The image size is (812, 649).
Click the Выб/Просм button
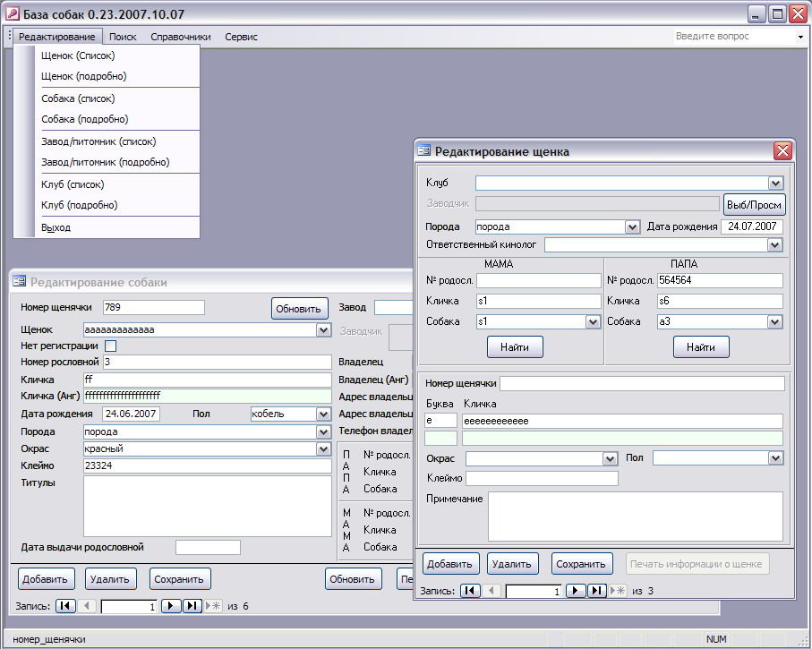[754, 205]
